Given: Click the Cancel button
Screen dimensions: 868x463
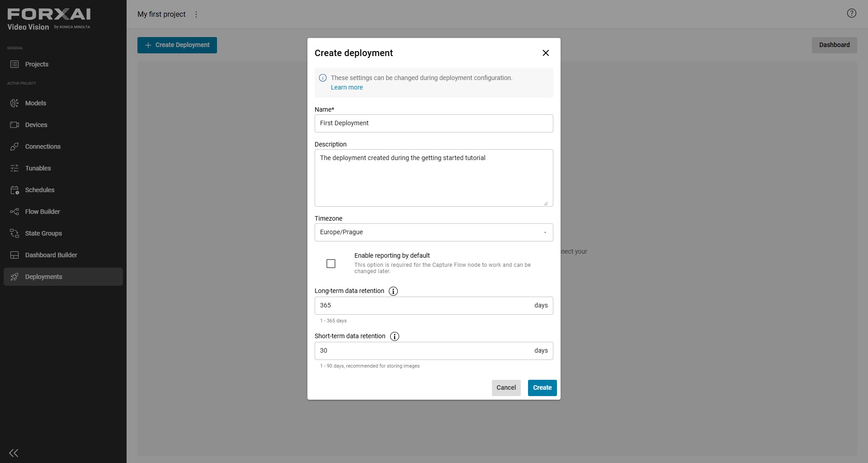Looking at the screenshot, I should (506, 388).
